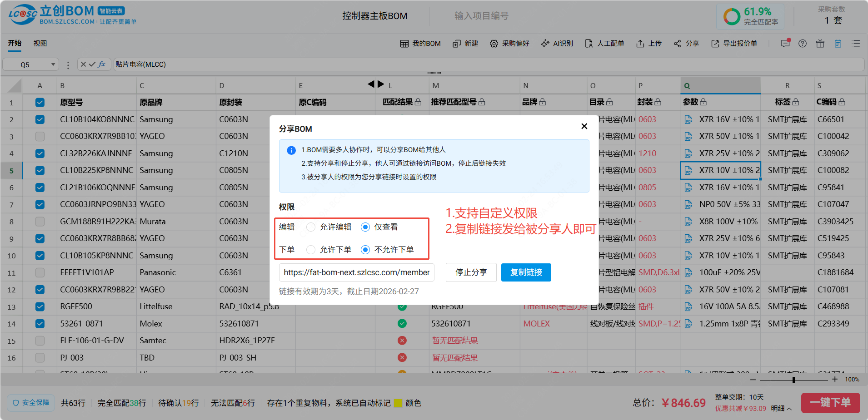The height and width of the screenshot is (420, 868).
Task: Select the 允许下单 radio option
Action: (x=311, y=250)
